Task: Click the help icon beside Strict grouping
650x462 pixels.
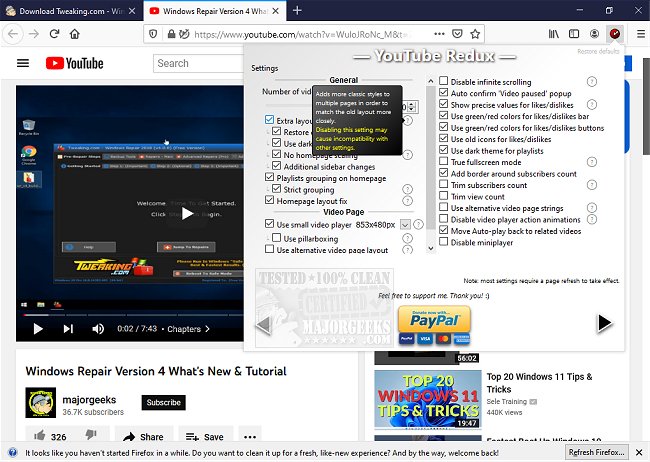Action: [408, 190]
